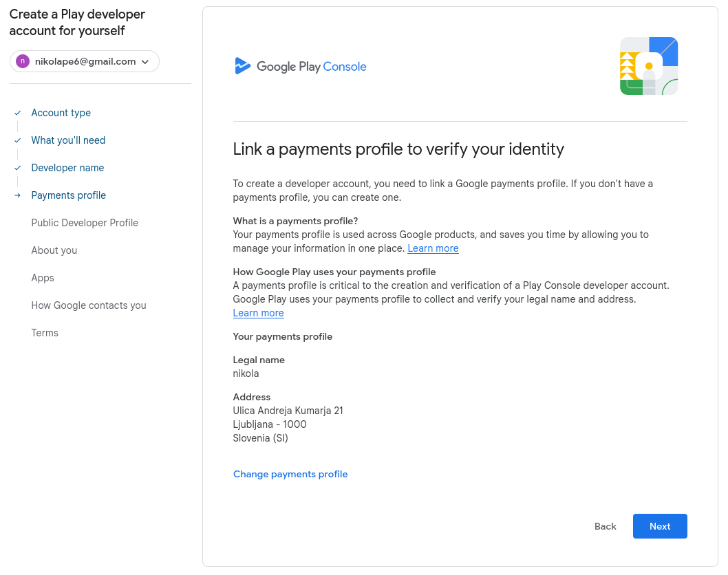Image resolution: width=728 pixels, height=575 pixels.
Task: Click checkmark icon beside Developer name
Action: [x=18, y=168]
